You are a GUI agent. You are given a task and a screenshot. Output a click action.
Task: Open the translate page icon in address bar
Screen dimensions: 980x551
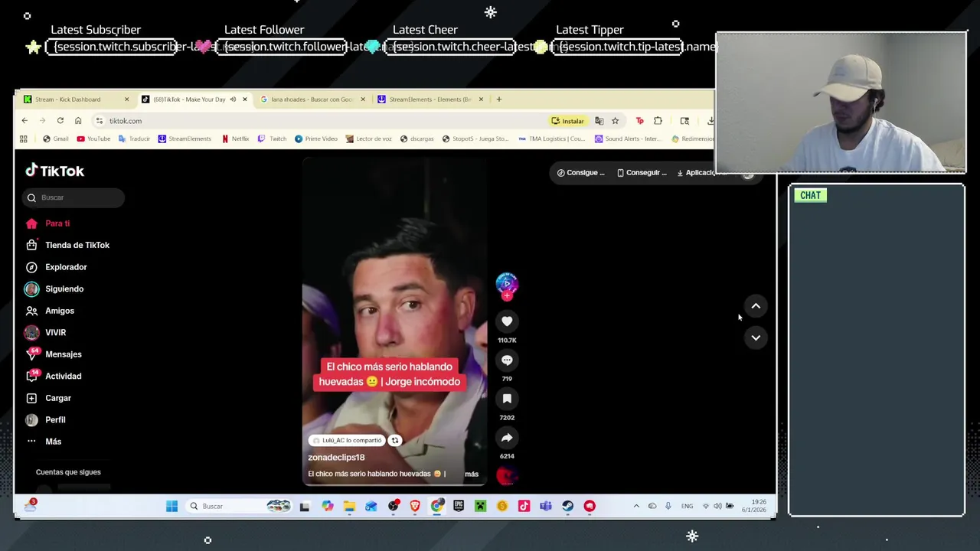[599, 121]
